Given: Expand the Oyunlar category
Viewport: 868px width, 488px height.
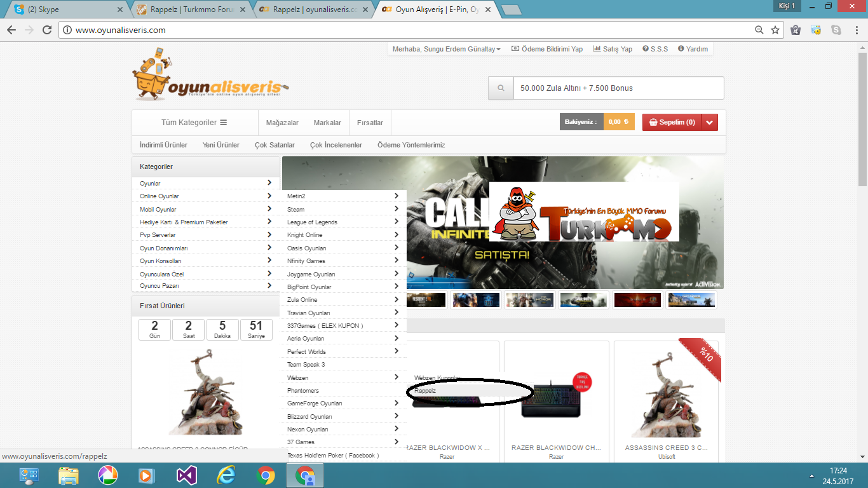Looking at the screenshot, I should pos(206,183).
